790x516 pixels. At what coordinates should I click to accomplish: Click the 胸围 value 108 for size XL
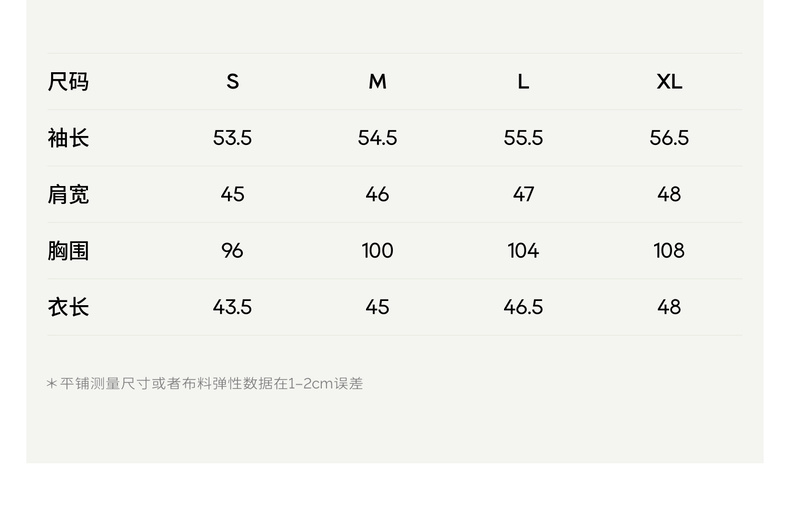click(669, 251)
